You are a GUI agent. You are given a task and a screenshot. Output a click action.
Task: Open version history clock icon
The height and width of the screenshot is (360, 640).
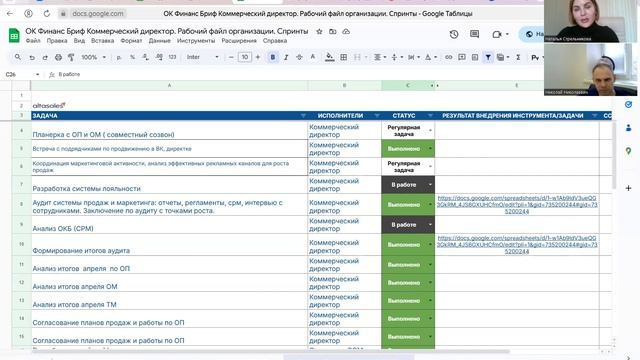[454, 34]
